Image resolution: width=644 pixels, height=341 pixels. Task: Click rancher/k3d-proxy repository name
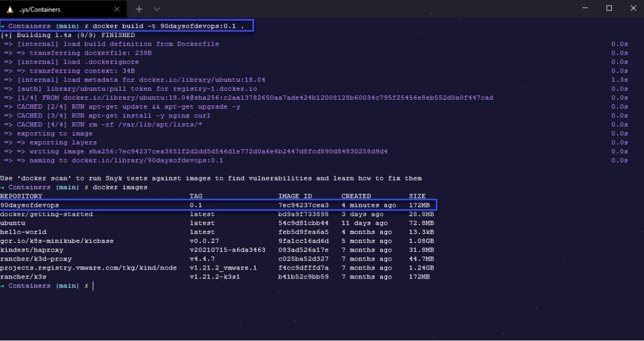(36, 259)
